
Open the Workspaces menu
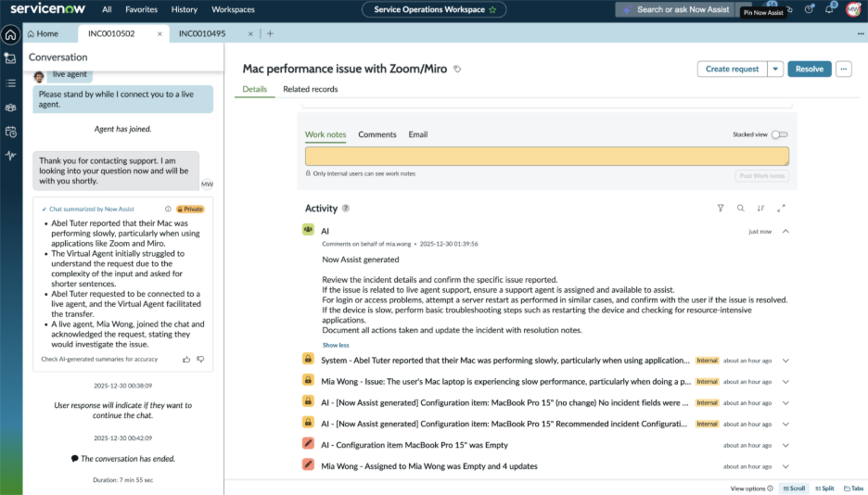click(233, 9)
